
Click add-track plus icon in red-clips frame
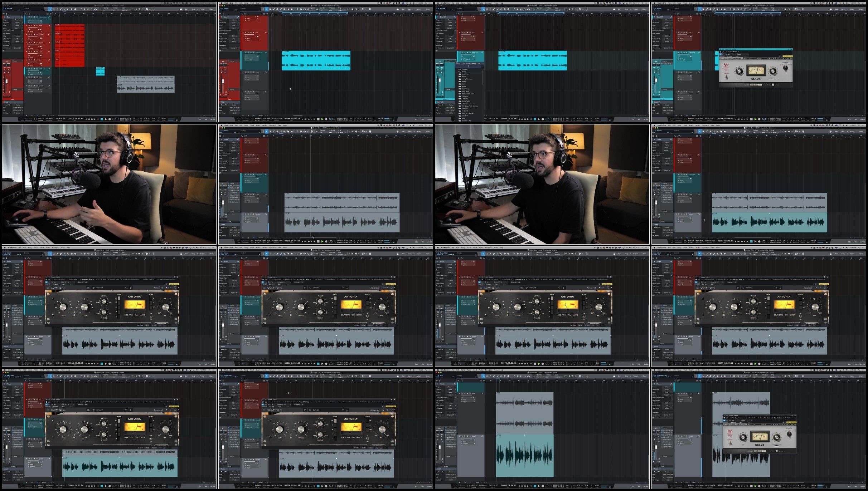[x=50, y=14]
